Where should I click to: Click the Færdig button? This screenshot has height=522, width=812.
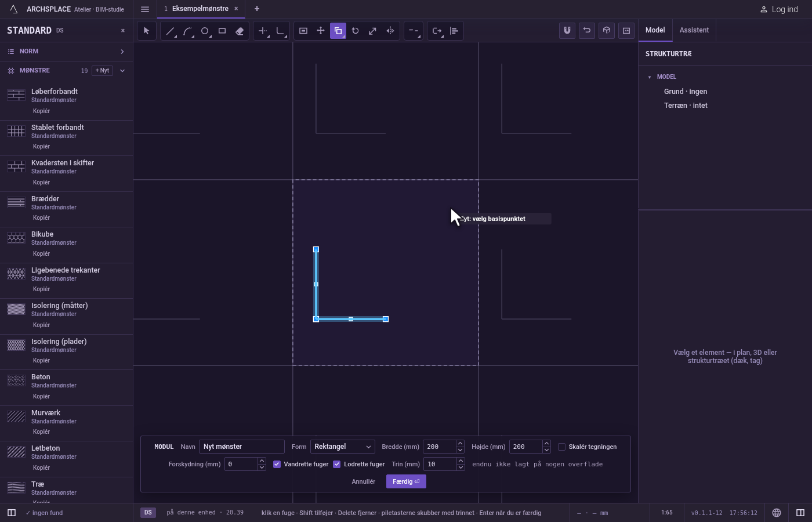pos(406,481)
